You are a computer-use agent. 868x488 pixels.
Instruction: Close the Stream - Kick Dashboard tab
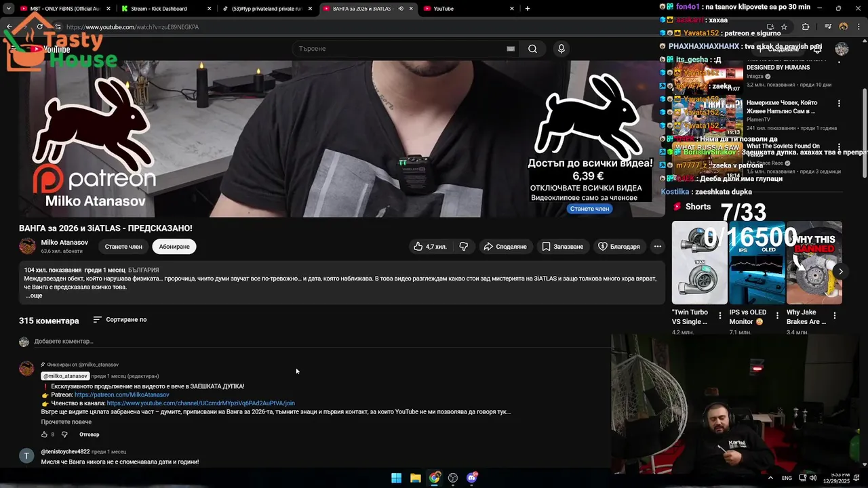pyautogui.click(x=210, y=9)
